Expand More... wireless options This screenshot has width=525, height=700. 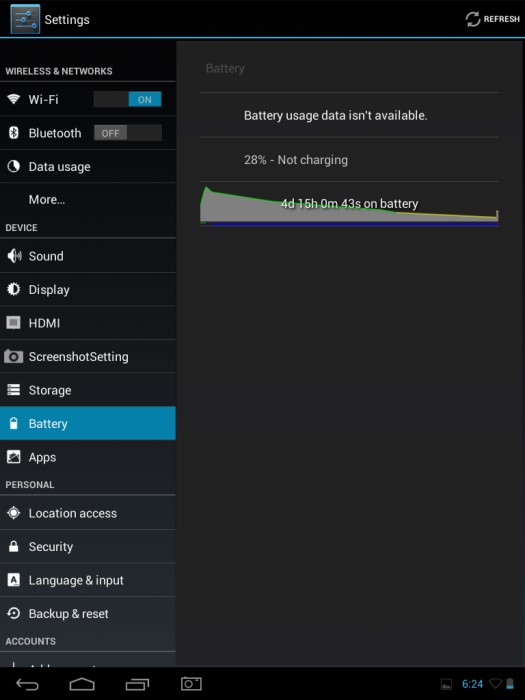point(88,200)
